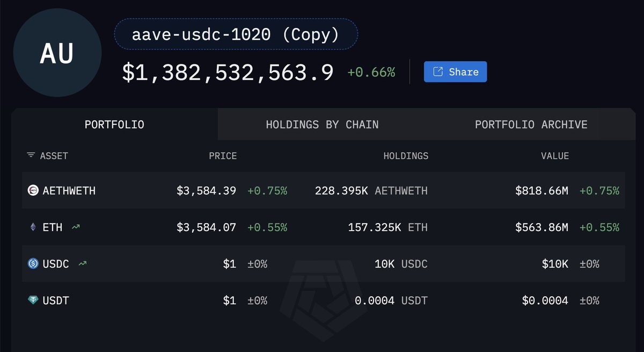Open the asset filter icon
This screenshot has width=644, height=352.
point(31,156)
